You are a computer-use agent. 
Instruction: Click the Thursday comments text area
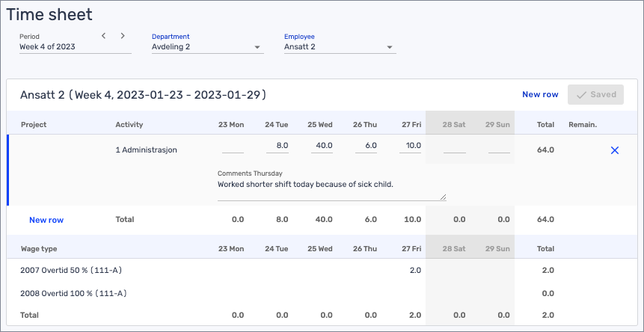331,190
